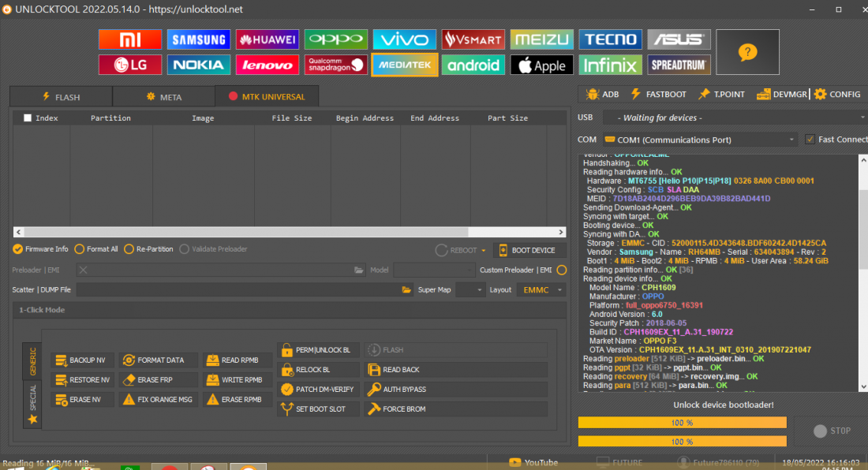Click the FORMAT DATA button
The height and width of the screenshot is (470, 868).
tap(159, 360)
